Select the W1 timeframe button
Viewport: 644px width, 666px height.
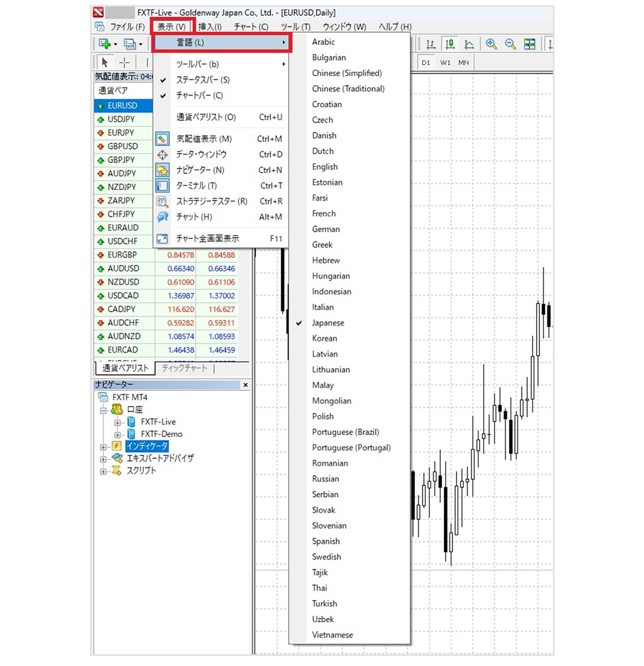tap(445, 63)
